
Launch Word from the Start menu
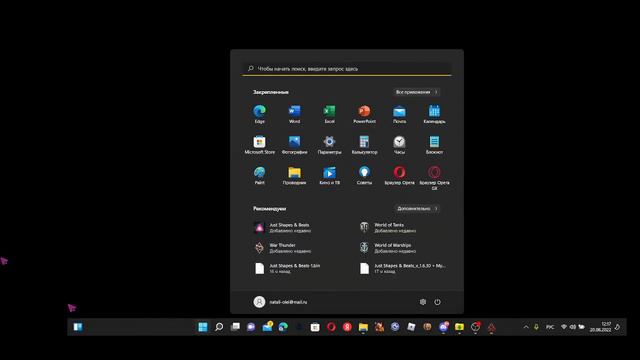294,114
